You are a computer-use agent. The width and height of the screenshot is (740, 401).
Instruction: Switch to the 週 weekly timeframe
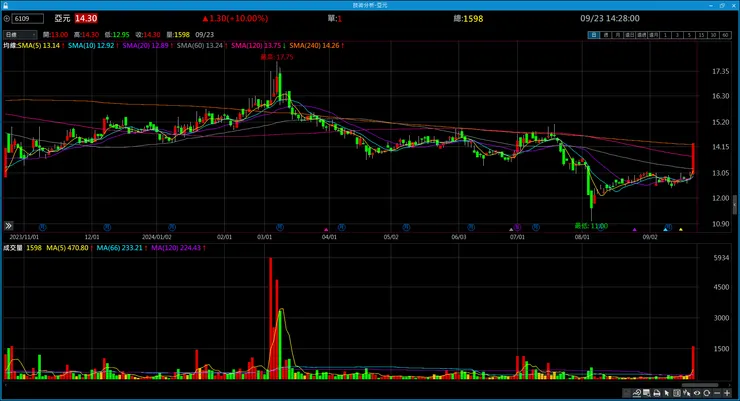coord(606,35)
